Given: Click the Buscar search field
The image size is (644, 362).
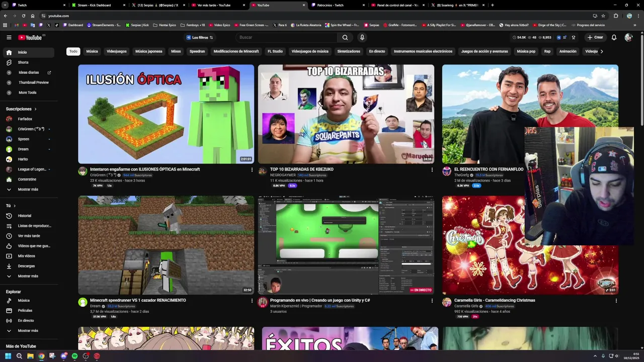Looking at the screenshot, I should 287,37.
